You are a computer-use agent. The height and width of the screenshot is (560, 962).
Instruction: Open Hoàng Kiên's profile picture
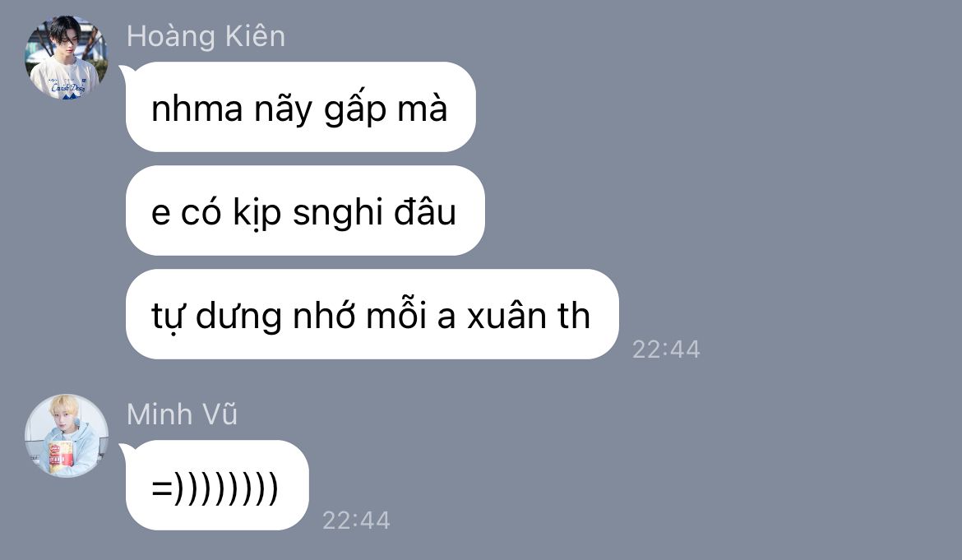(67, 58)
